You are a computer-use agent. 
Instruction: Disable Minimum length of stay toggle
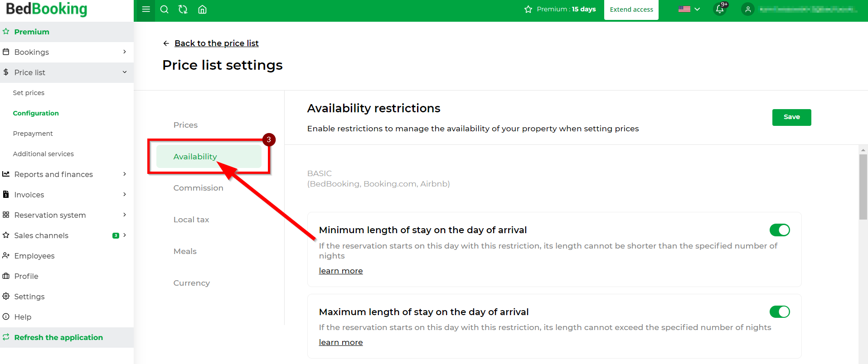(x=780, y=230)
